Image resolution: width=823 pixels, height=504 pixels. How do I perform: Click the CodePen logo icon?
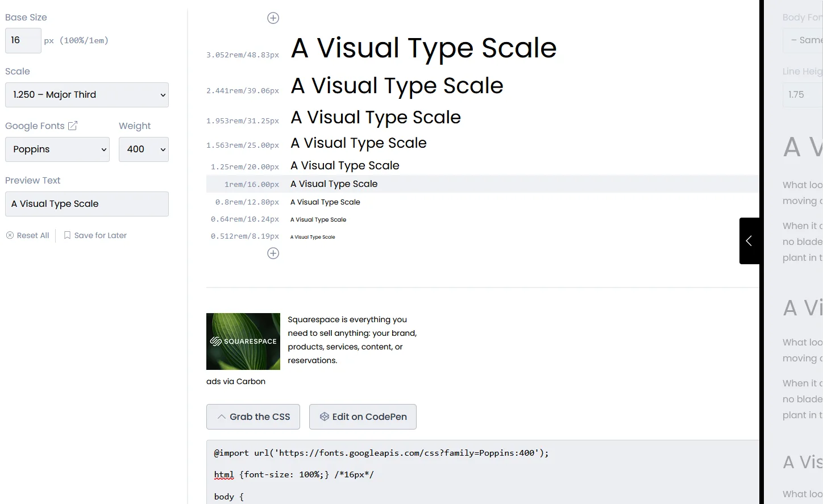324,416
